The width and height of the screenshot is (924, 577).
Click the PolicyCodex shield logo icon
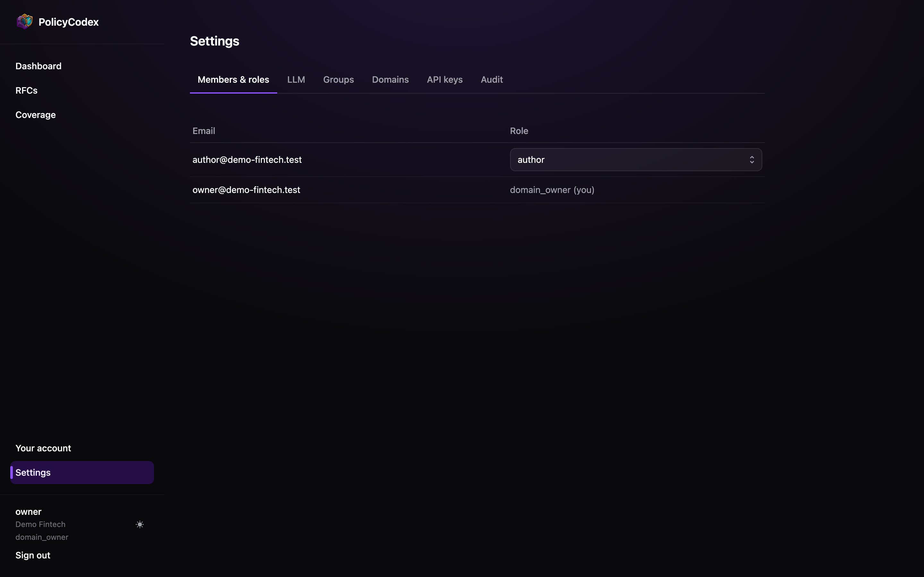pyautogui.click(x=25, y=22)
